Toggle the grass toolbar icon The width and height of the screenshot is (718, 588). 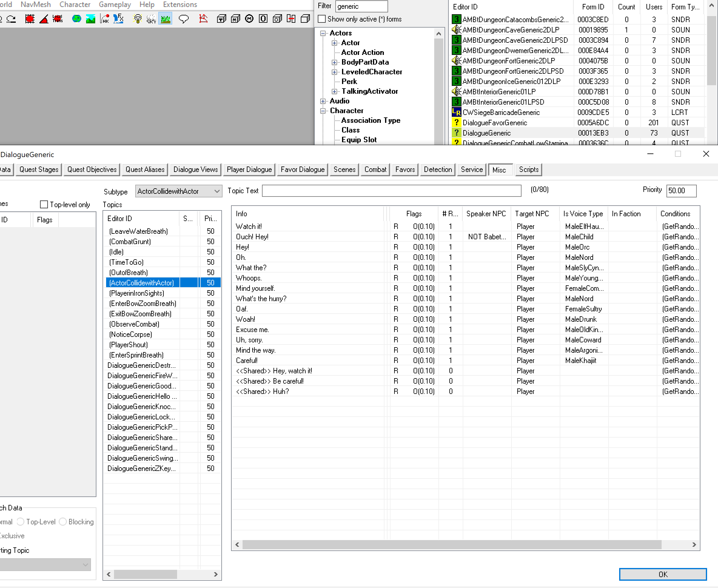click(x=165, y=19)
